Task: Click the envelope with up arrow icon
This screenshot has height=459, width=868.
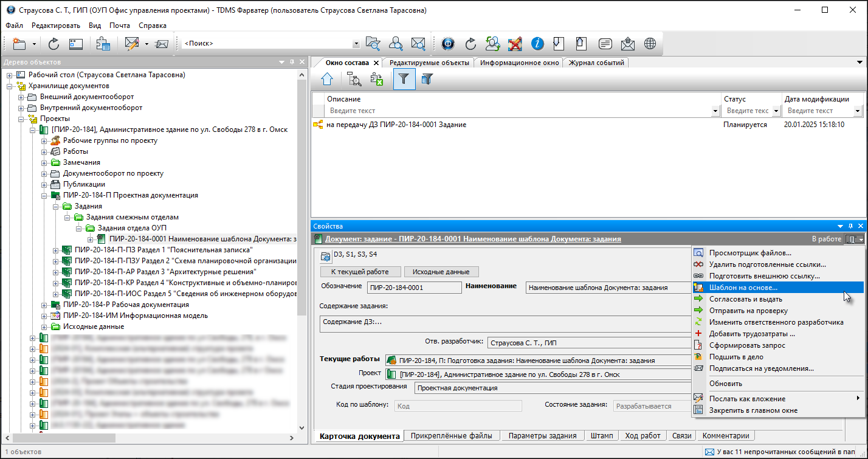Action: [x=627, y=44]
